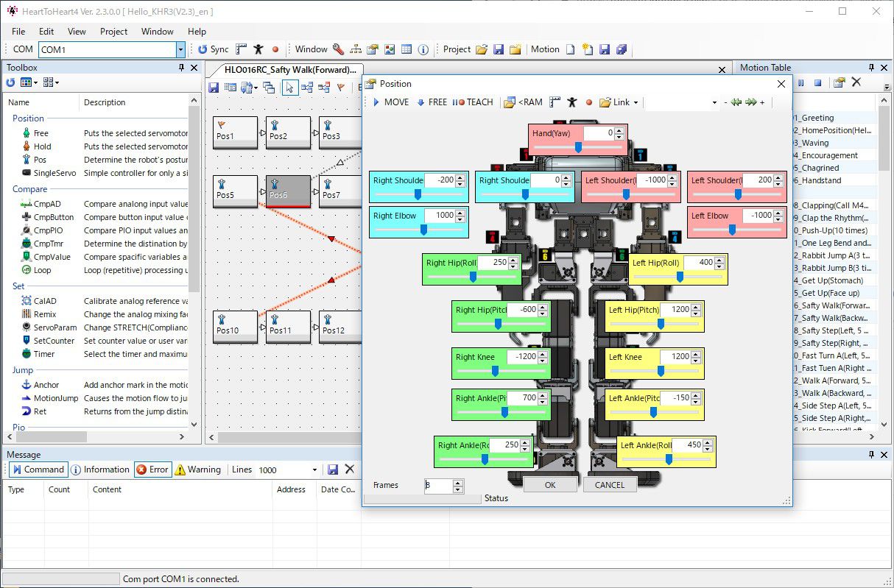Open the File menu
Screen dimensions: 894x588
[18, 32]
